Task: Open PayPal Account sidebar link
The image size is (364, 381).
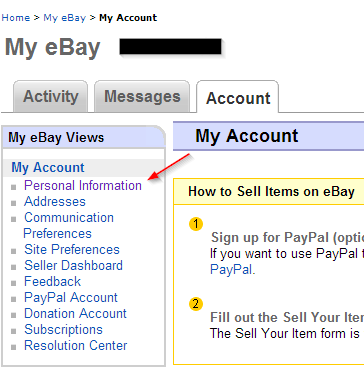Action: 71,298
